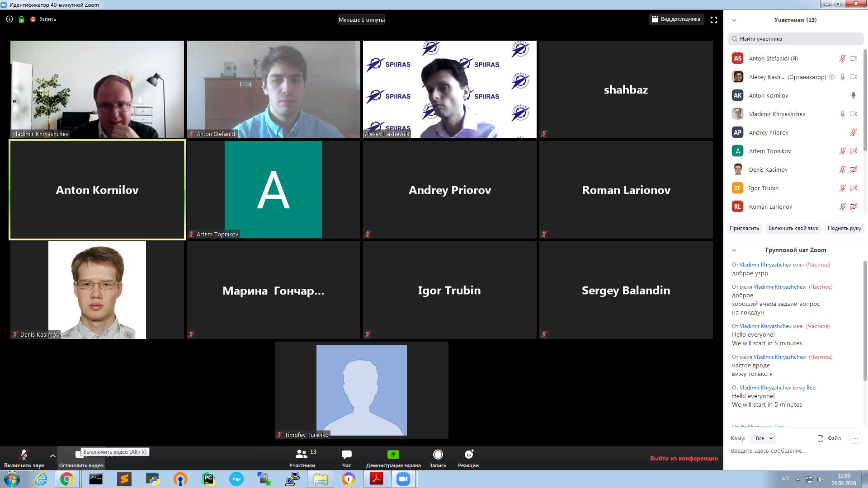Click Denis Kasimov disabled camera icon in list
The width and height of the screenshot is (868, 488).
coord(854,169)
